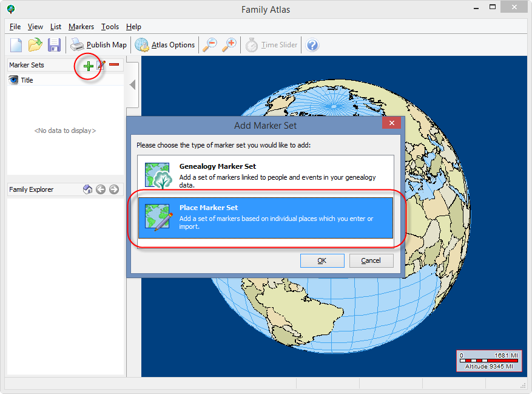
Task: Open file using the folder icon
Action: pos(35,45)
